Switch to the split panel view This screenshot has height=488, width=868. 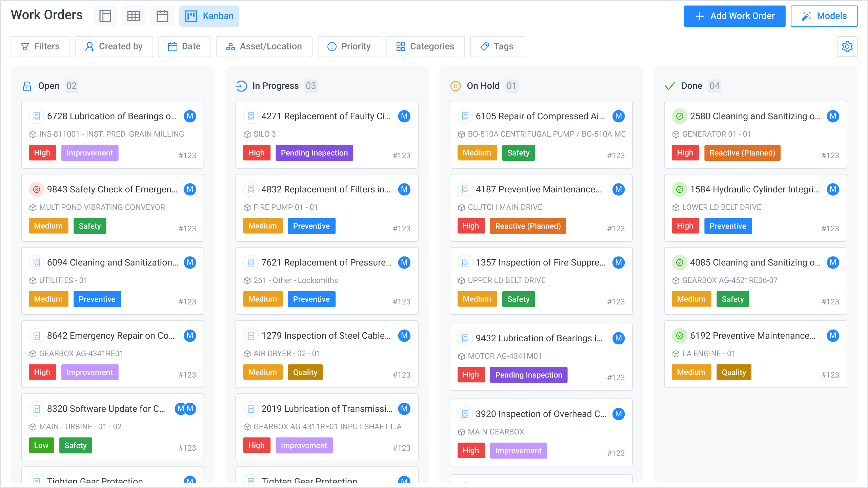105,16
